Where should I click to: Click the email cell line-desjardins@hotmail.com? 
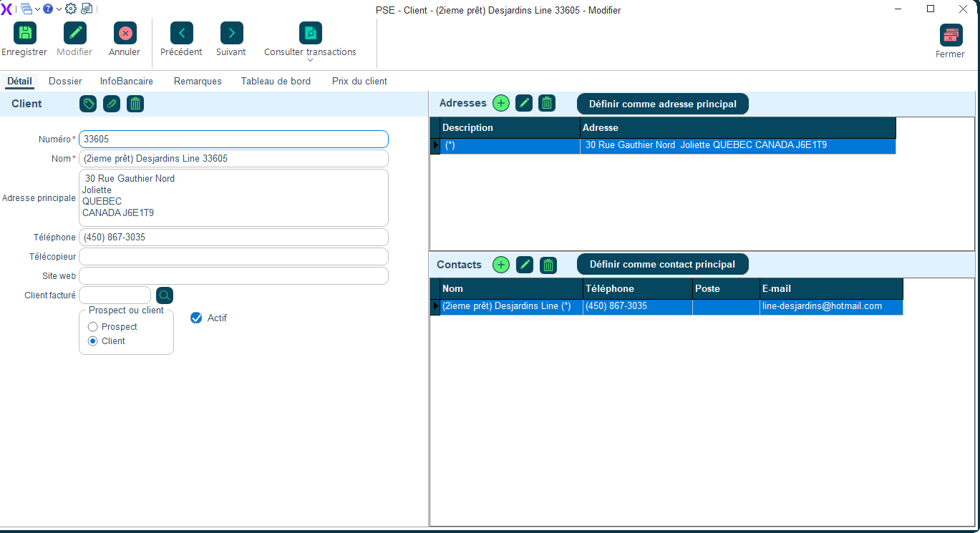pyautogui.click(x=831, y=306)
